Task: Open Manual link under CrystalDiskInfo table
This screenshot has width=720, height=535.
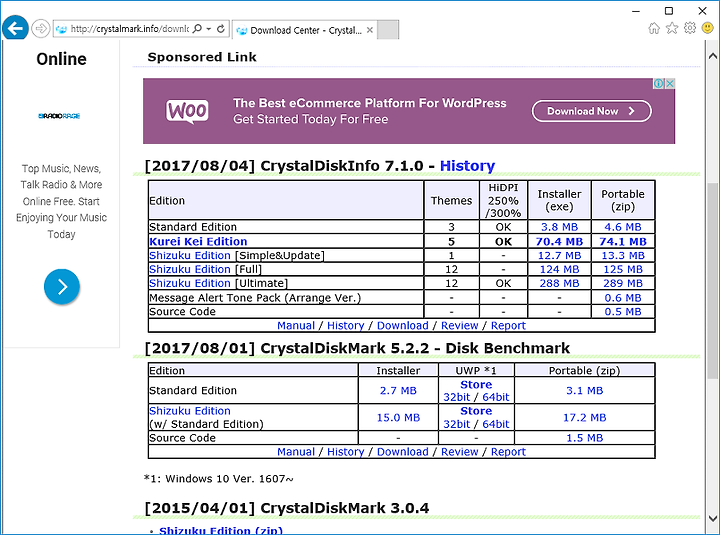Action: click(296, 326)
